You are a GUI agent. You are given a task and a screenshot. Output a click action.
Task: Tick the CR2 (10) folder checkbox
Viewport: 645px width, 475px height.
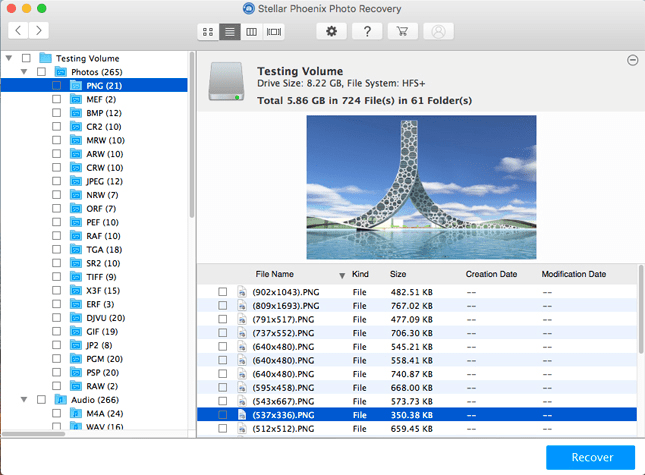(57, 126)
